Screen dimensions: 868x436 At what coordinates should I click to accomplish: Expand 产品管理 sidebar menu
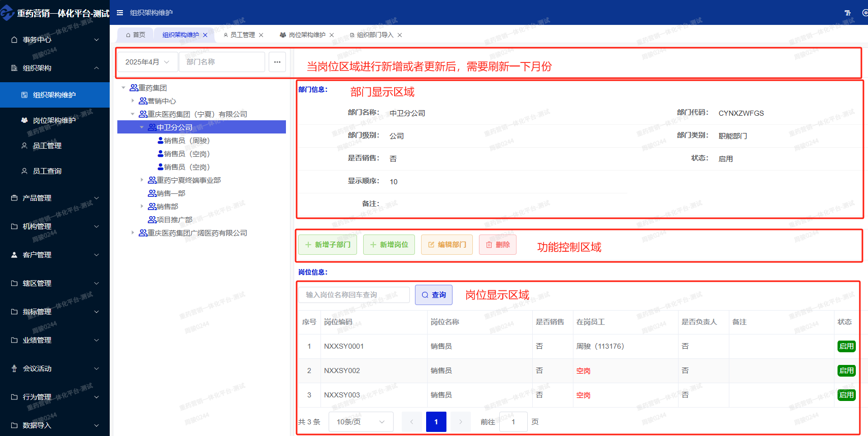[55, 198]
